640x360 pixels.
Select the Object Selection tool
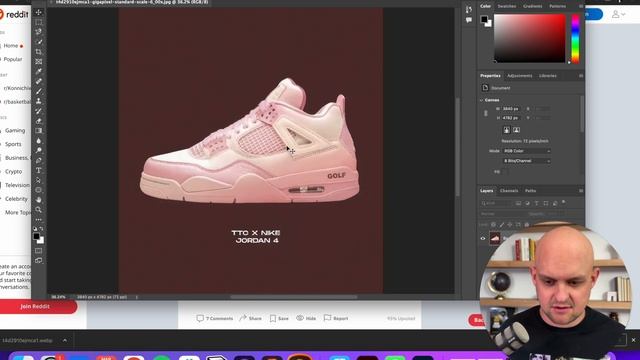click(x=39, y=42)
